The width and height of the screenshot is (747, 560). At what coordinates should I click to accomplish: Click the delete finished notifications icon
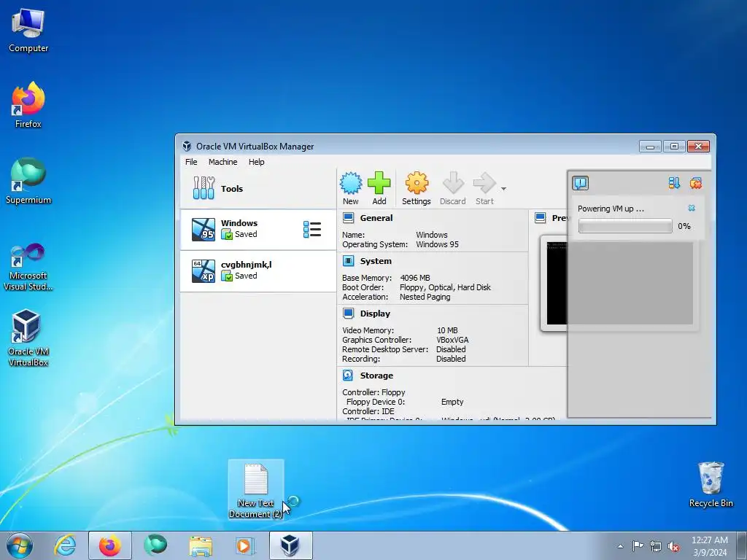click(695, 183)
